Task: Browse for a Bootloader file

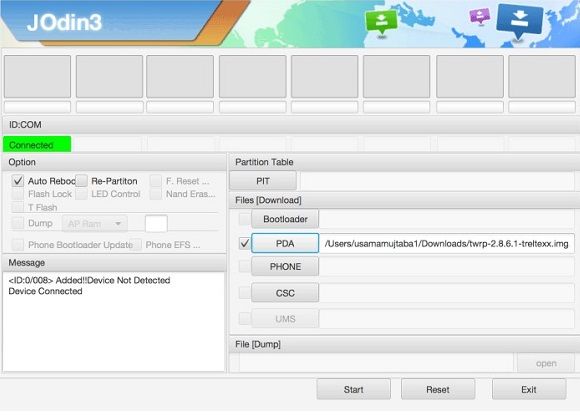Action: coord(285,219)
